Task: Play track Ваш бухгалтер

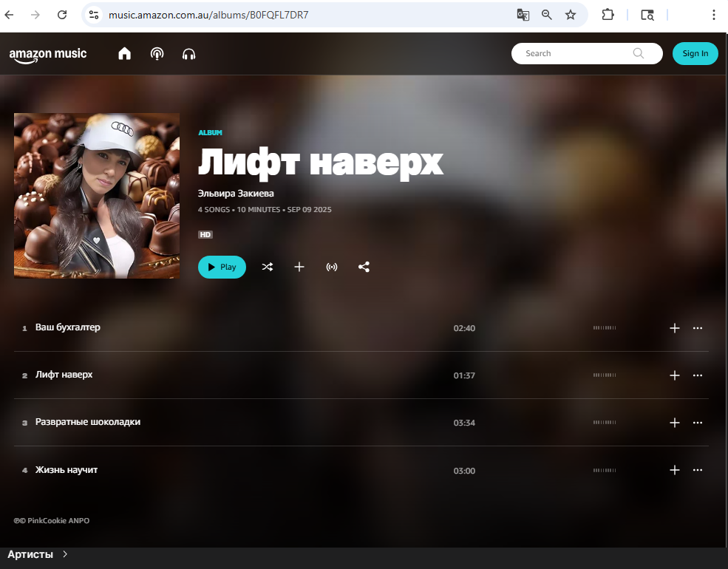Action: [68, 327]
